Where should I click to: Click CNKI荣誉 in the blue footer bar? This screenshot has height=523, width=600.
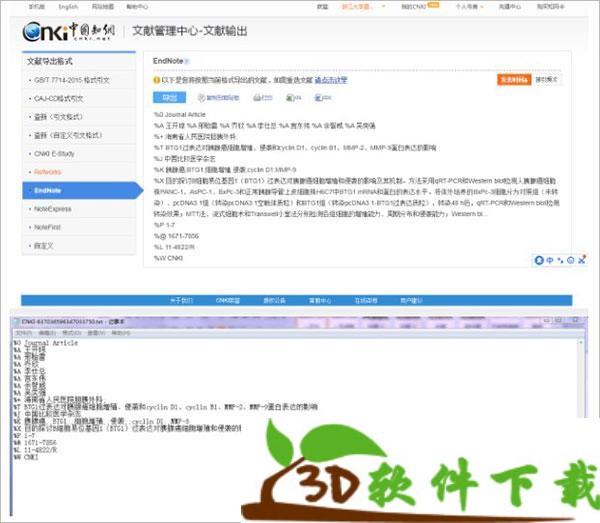(x=228, y=300)
